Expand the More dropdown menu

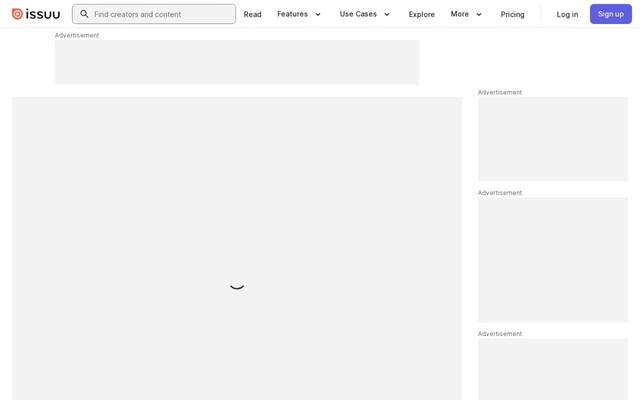(466, 14)
